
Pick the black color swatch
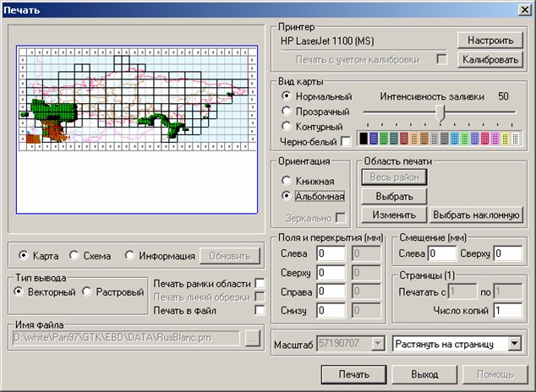[x=364, y=138]
